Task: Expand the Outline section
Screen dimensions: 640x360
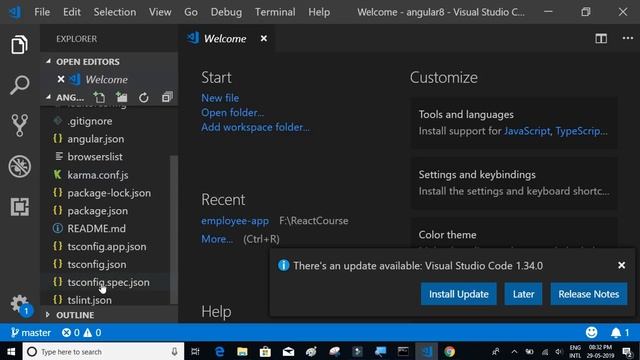Action: tap(109, 315)
